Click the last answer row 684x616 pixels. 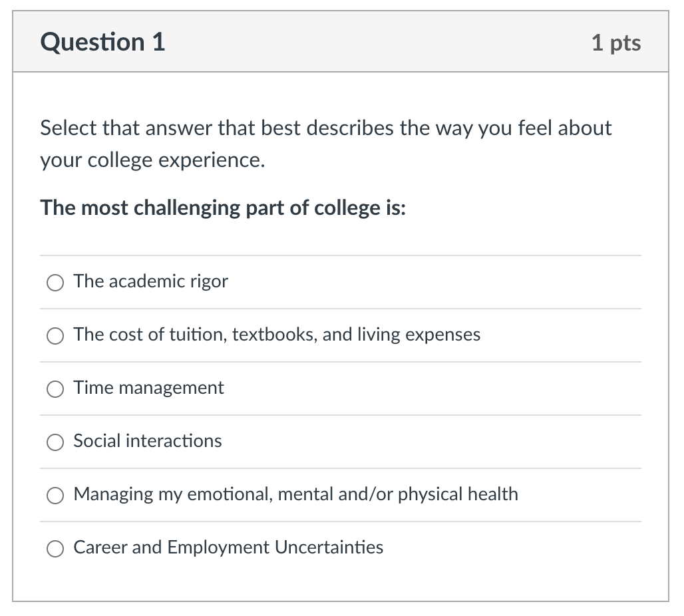pyautogui.click(x=341, y=548)
